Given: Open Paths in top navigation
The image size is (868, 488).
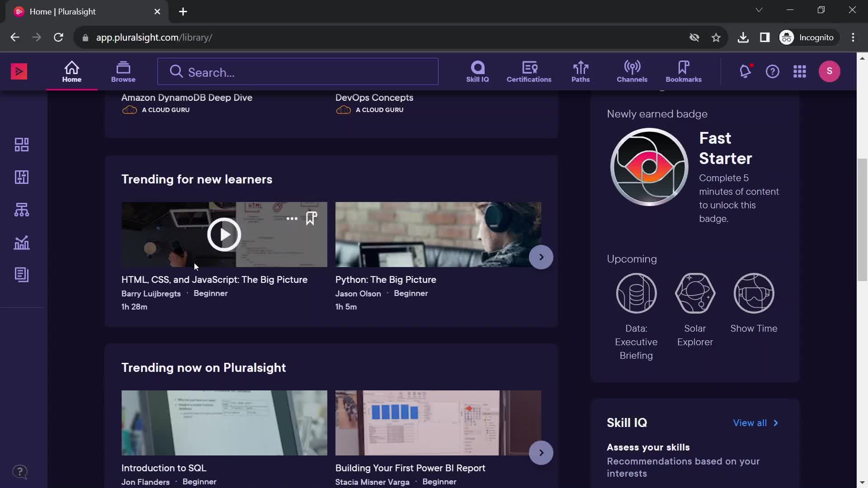Looking at the screenshot, I should (x=580, y=72).
